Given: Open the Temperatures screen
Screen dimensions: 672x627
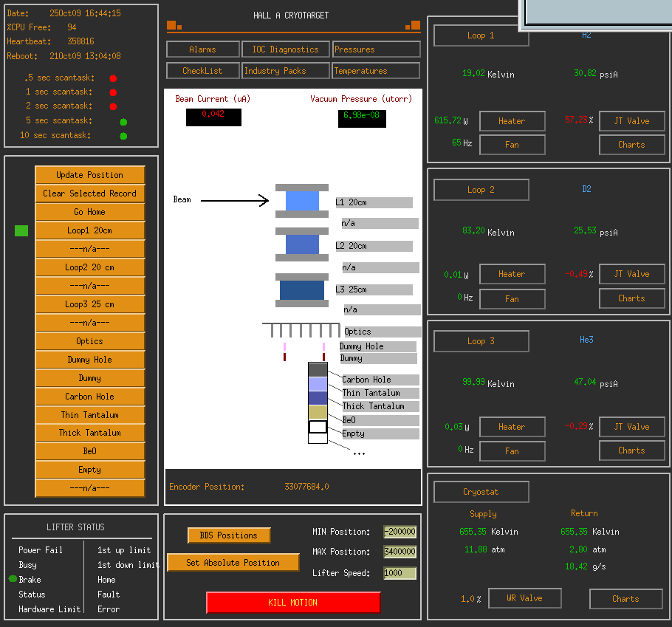Looking at the screenshot, I should (376, 71).
